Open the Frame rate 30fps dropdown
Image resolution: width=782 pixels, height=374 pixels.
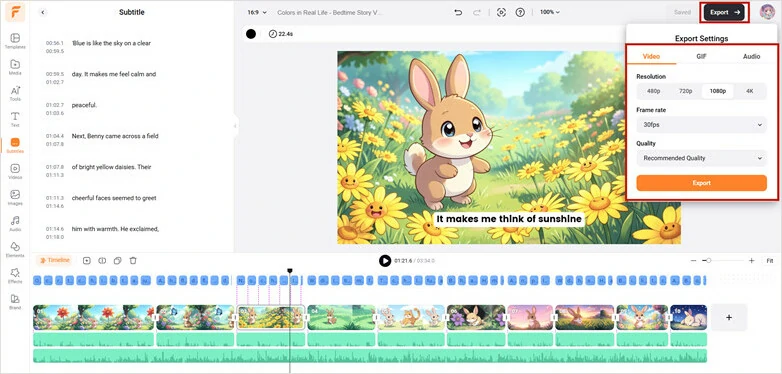pos(701,125)
